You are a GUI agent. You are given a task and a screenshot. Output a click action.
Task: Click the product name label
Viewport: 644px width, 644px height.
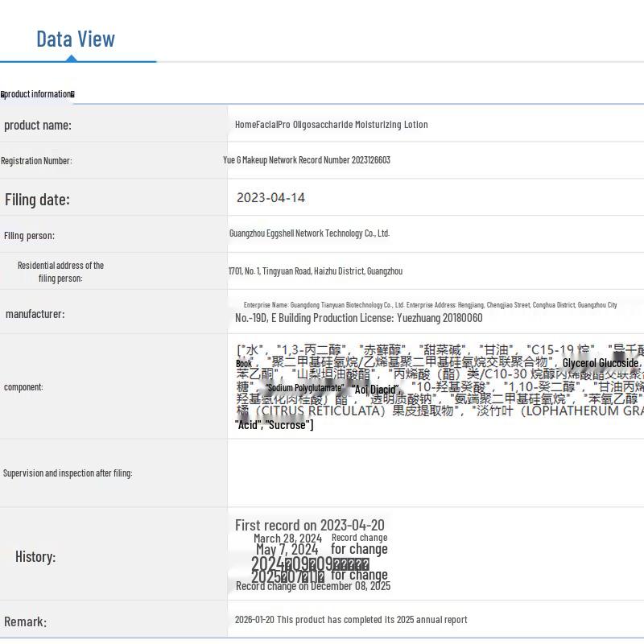pyautogui.click(x=38, y=125)
